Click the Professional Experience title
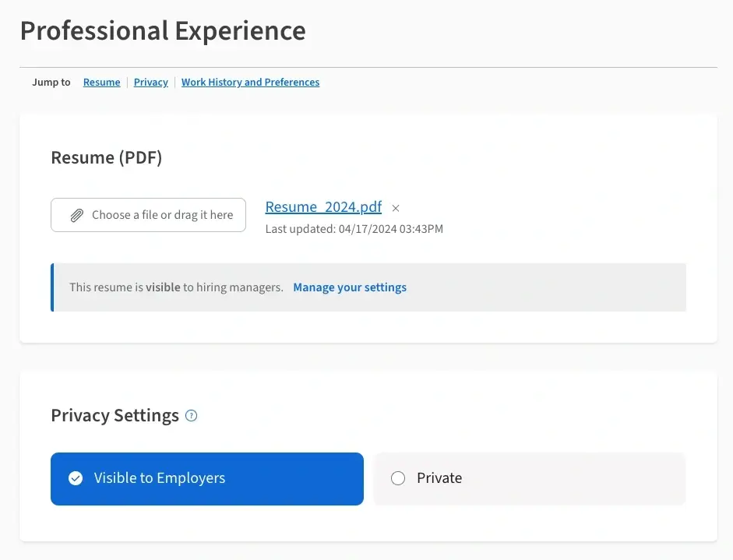 point(163,31)
